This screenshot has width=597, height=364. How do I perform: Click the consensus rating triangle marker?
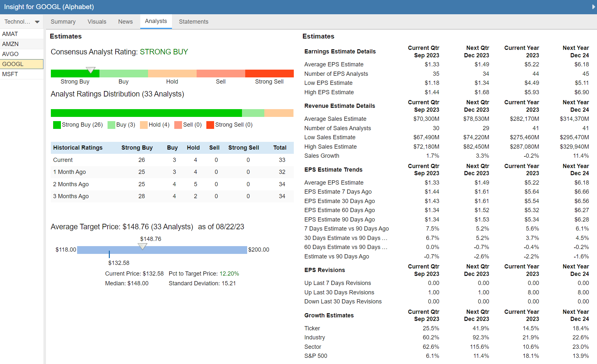tap(91, 70)
